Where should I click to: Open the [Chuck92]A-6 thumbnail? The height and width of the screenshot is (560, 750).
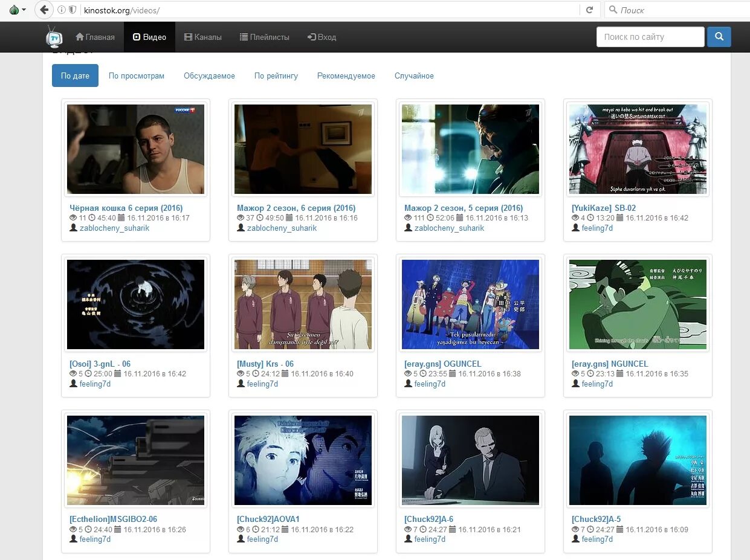(470, 460)
